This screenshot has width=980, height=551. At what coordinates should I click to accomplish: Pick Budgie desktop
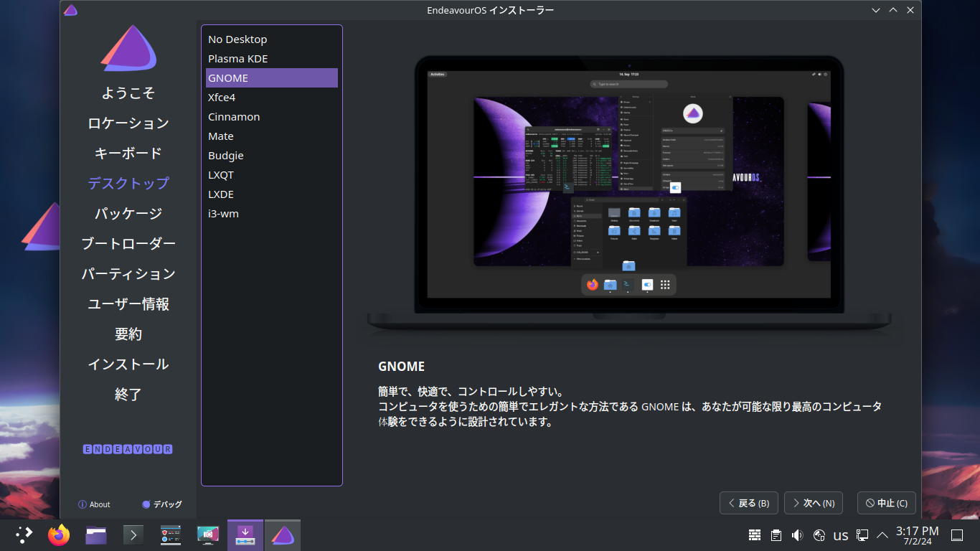(x=272, y=156)
